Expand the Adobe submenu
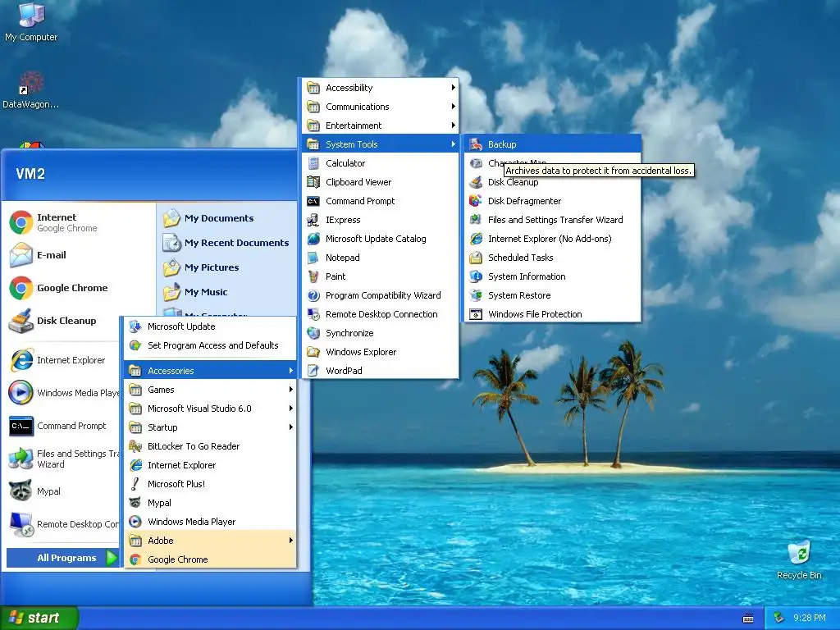Viewport: 840px width, 630px height. (x=211, y=541)
